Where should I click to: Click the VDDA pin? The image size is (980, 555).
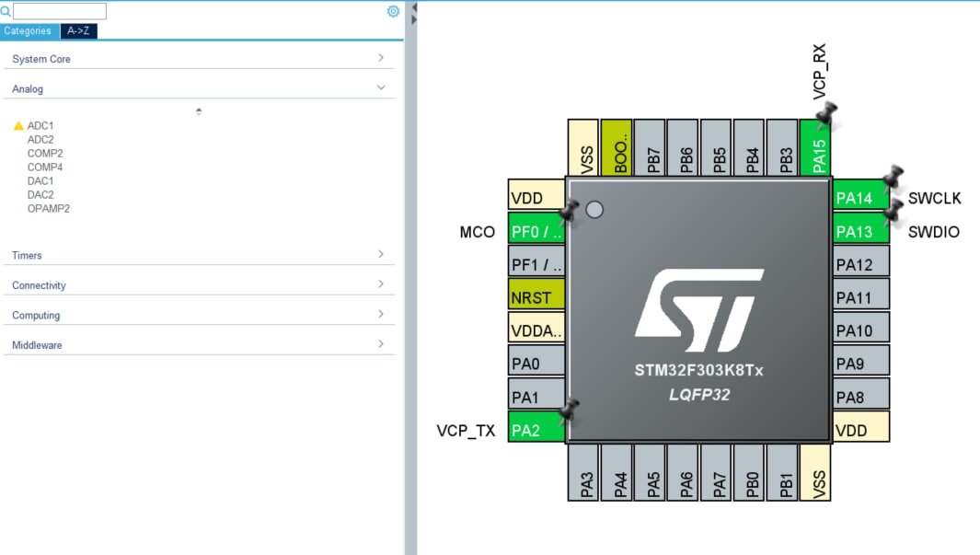click(536, 328)
